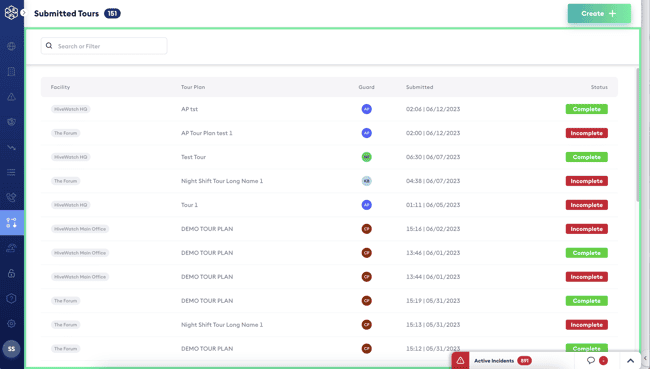Click the HiveWatch HQ tag in AP tst row
The width and height of the screenshot is (650, 369).
(x=71, y=109)
